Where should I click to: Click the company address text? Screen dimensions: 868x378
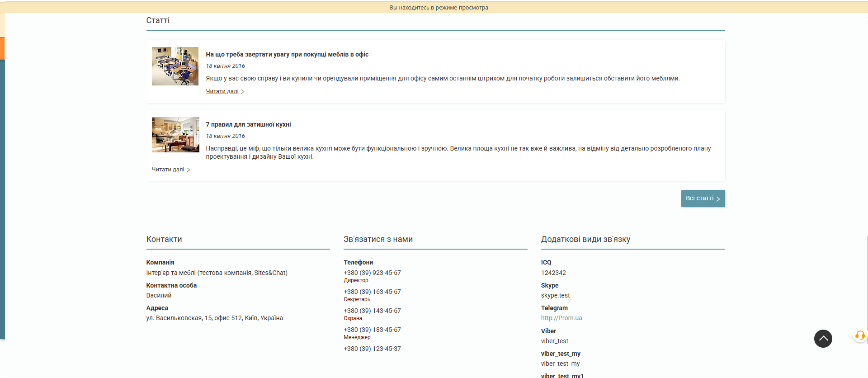214,318
